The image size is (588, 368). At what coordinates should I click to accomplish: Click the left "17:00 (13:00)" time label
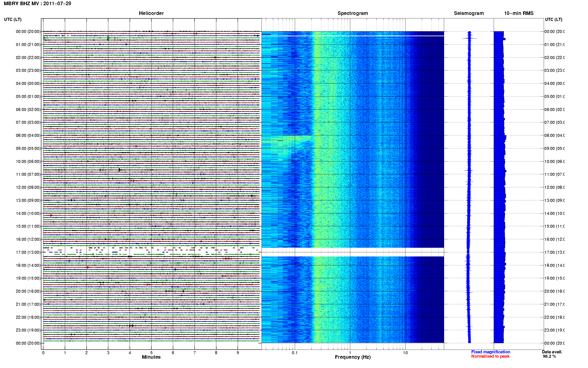coord(28,252)
